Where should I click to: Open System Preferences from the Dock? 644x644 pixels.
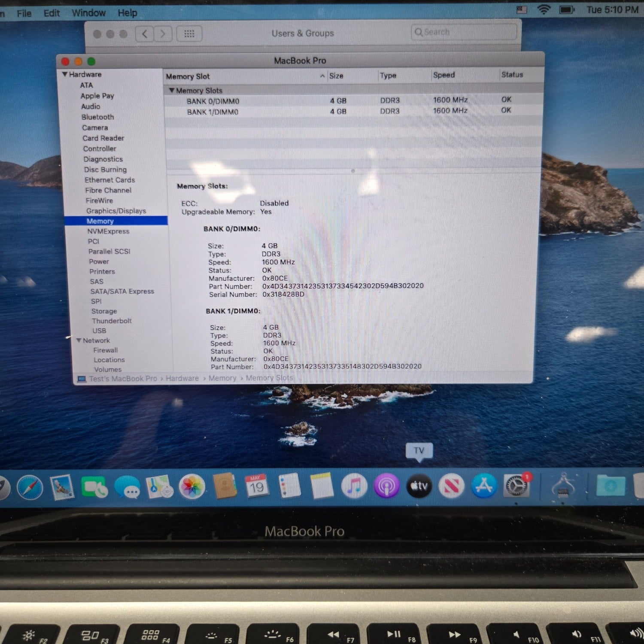(516, 486)
